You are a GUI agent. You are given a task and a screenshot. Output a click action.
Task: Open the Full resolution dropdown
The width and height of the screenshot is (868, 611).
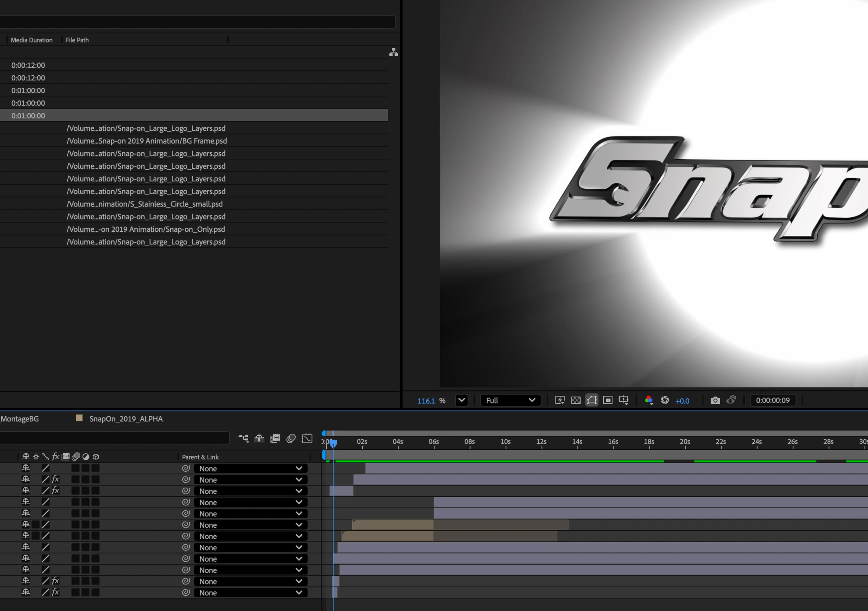tap(510, 400)
